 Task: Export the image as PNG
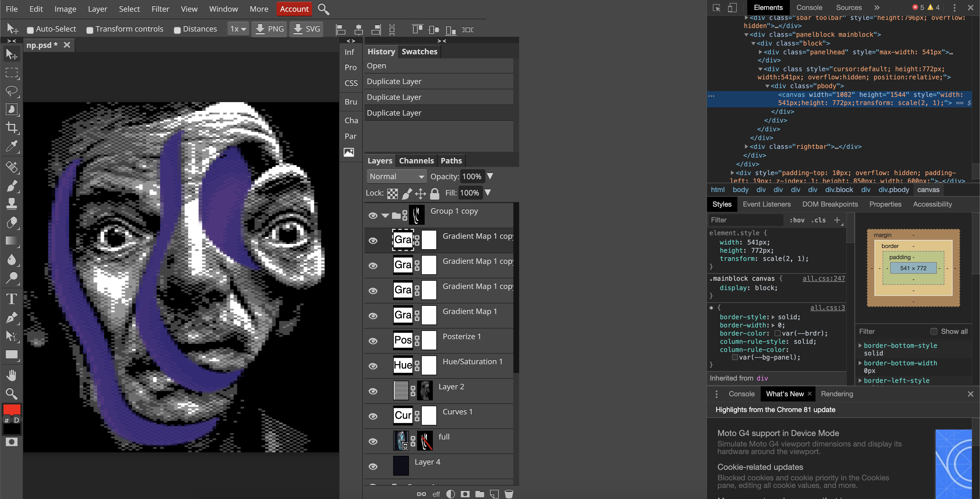click(269, 29)
